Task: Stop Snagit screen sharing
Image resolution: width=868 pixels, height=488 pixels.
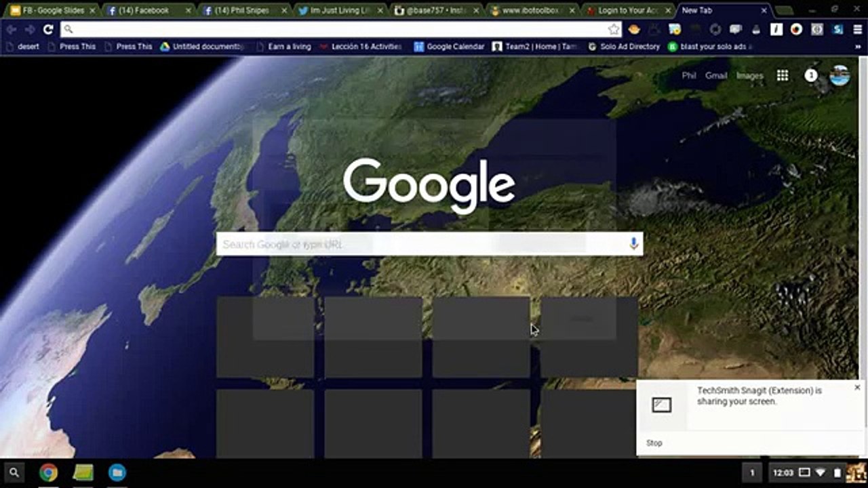Action: point(654,443)
